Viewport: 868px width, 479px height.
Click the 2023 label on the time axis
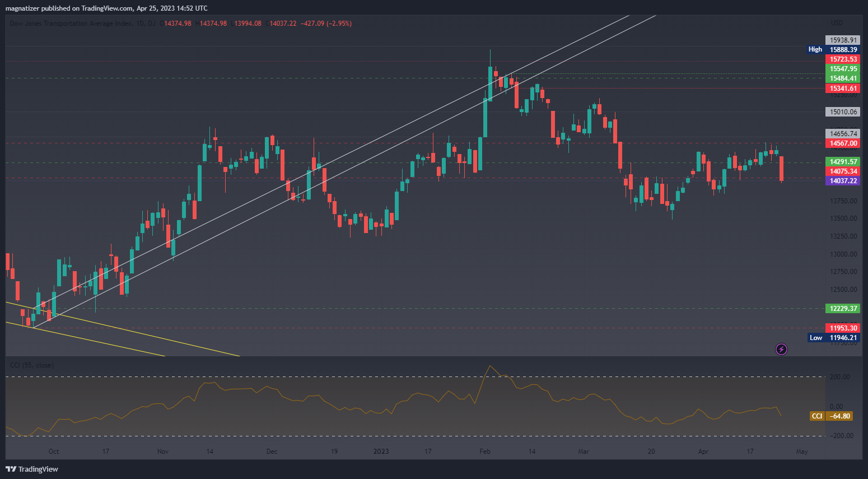[x=381, y=452]
